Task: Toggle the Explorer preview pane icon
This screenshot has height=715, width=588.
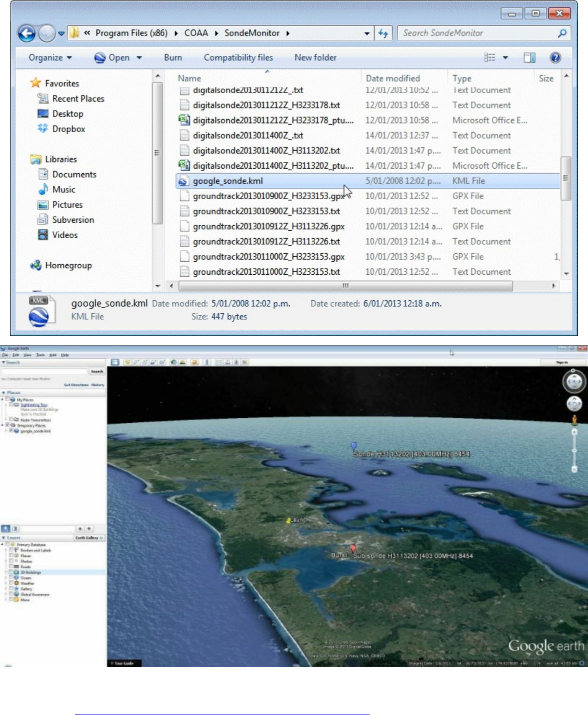Action: tap(529, 58)
